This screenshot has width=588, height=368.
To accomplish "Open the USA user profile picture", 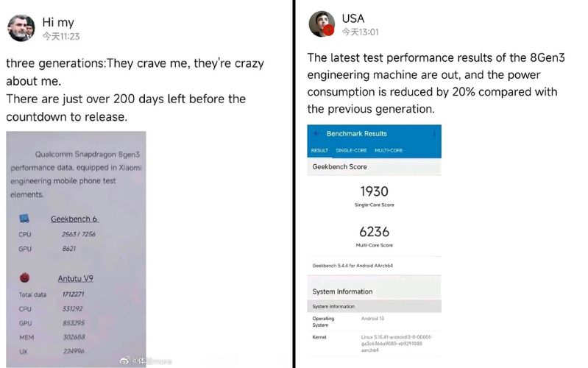I will click(322, 24).
